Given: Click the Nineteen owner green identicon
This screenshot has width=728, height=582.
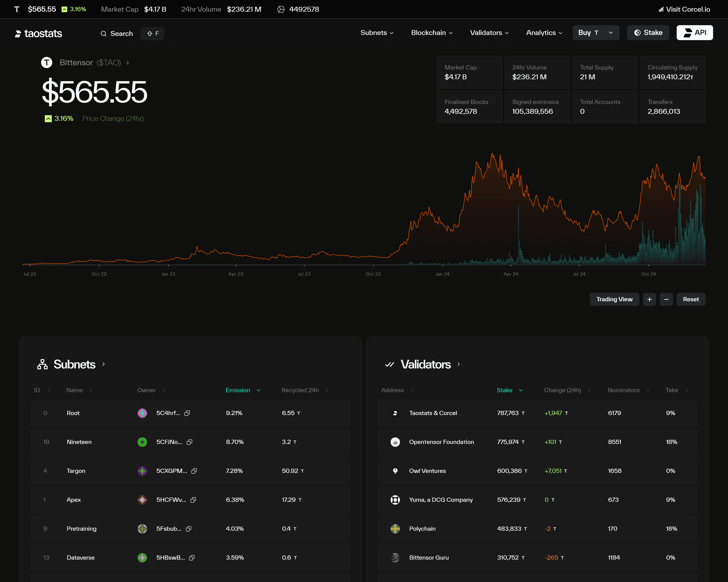Looking at the screenshot, I should (x=142, y=442).
